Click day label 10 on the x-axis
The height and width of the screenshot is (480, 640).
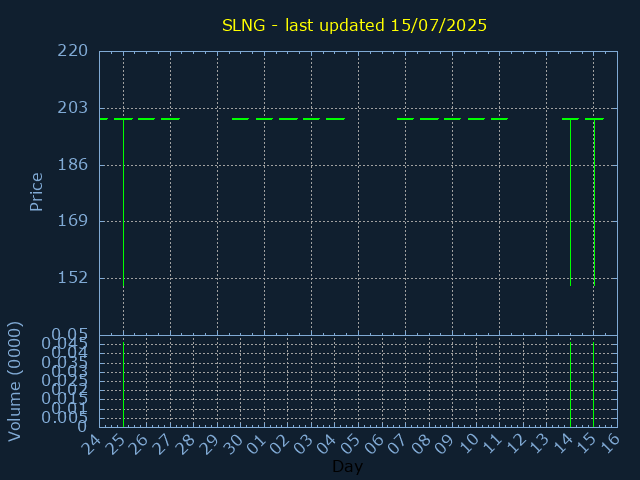[x=467, y=444]
